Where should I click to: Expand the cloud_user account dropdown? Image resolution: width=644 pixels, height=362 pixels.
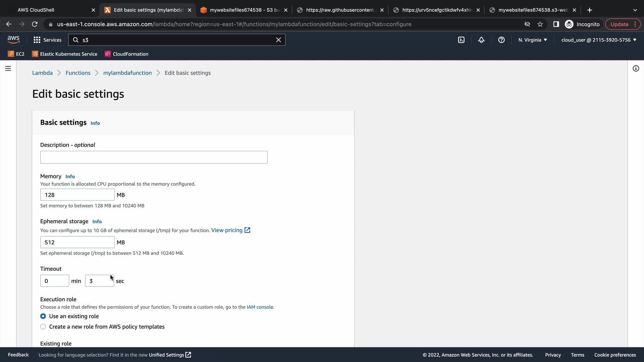click(599, 40)
